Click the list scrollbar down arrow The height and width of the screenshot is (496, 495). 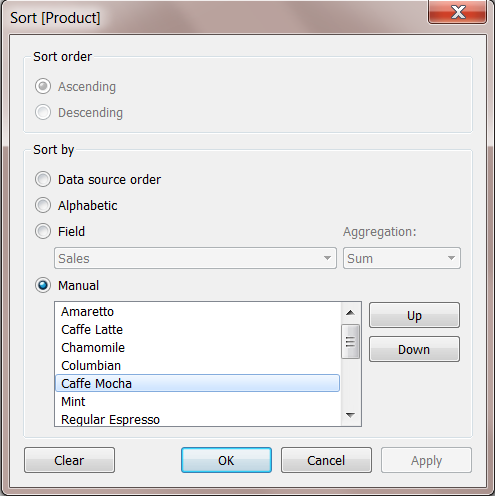pos(350,415)
